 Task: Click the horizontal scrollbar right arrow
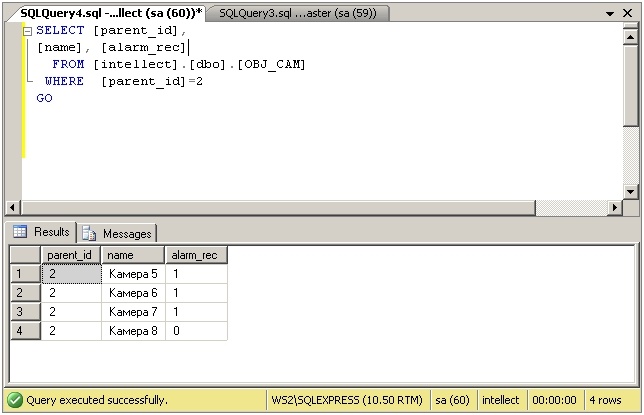click(614, 208)
